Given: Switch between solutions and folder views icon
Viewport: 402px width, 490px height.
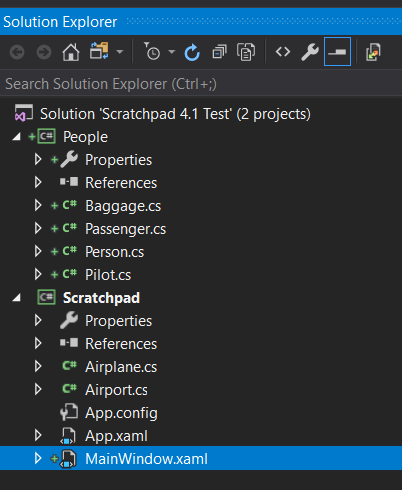Looking at the screenshot, I should click(99, 51).
